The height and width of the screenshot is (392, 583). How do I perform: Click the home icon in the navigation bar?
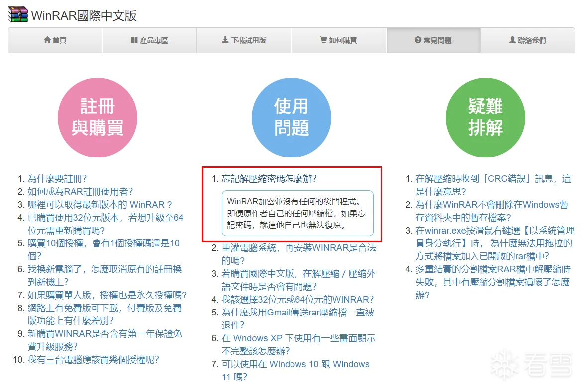pos(47,40)
